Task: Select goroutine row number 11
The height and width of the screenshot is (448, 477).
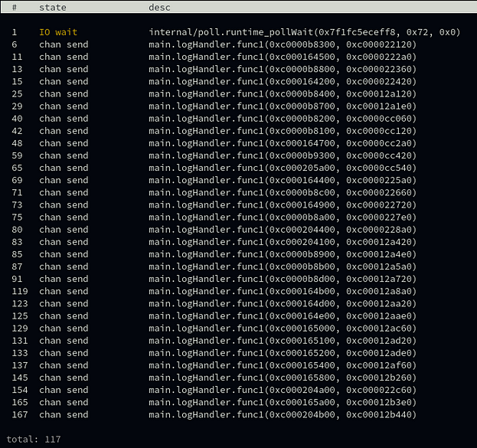Action: (x=239, y=57)
